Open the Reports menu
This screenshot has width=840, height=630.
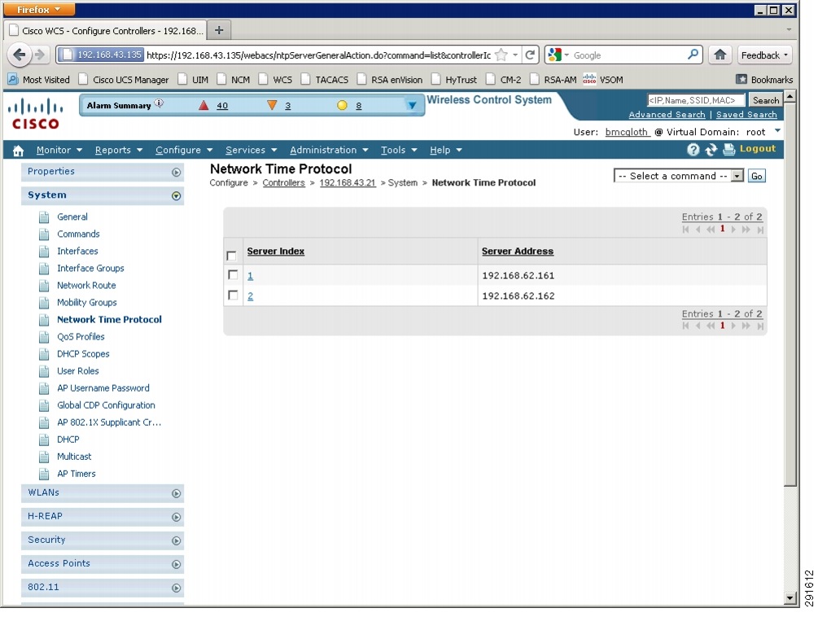point(118,150)
